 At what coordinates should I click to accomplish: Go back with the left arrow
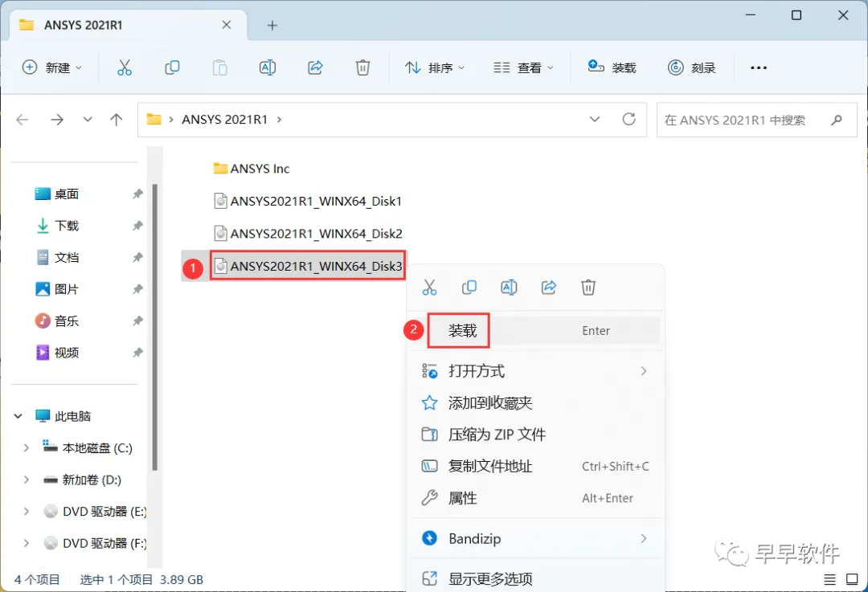(x=23, y=120)
